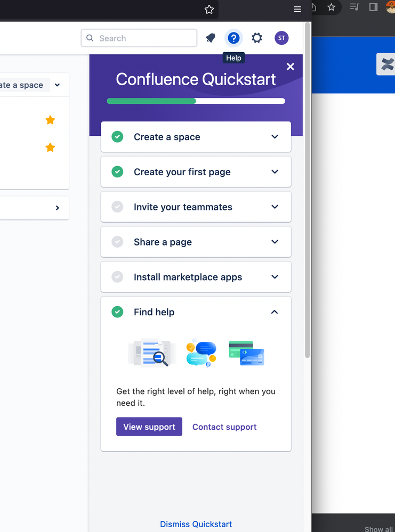Toggle the Share a page checkmark
The height and width of the screenshot is (532, 395).
117,242
